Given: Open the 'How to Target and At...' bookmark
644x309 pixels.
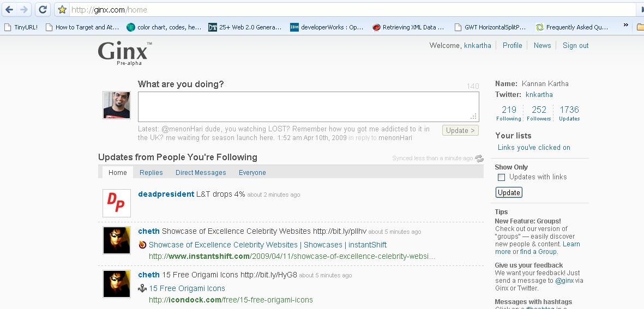Looking at the screenshot, I should click(82, 27).
